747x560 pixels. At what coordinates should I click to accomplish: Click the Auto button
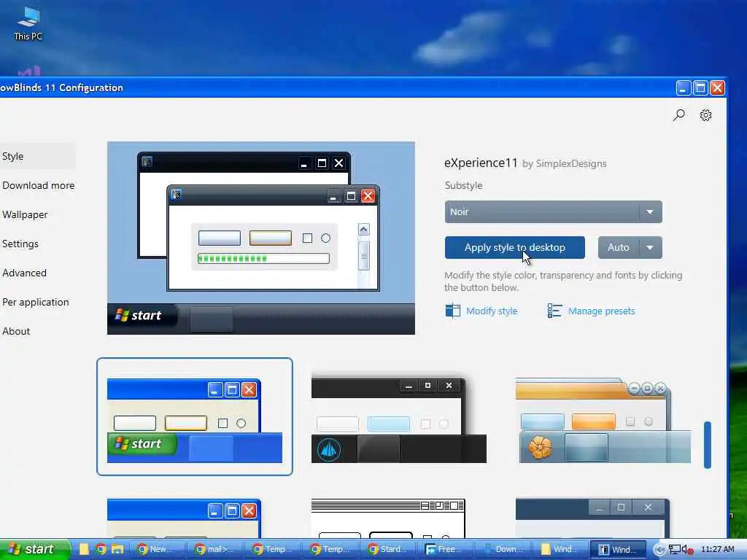619,248
